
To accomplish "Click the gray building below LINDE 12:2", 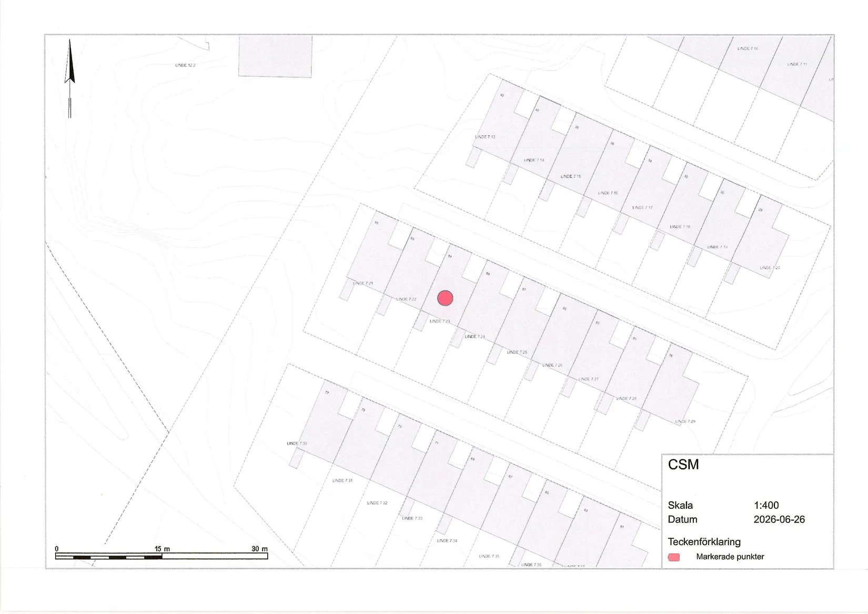I will click(275, 56).
